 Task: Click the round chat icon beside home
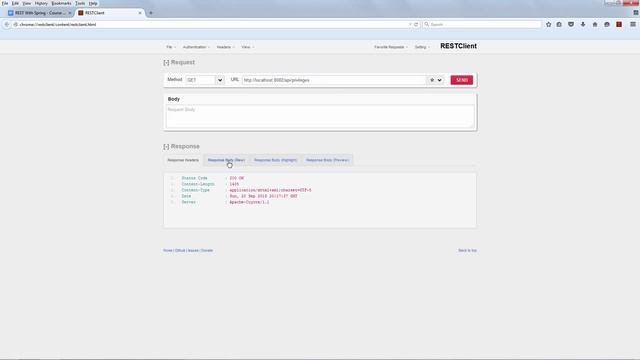click(607, 24)
